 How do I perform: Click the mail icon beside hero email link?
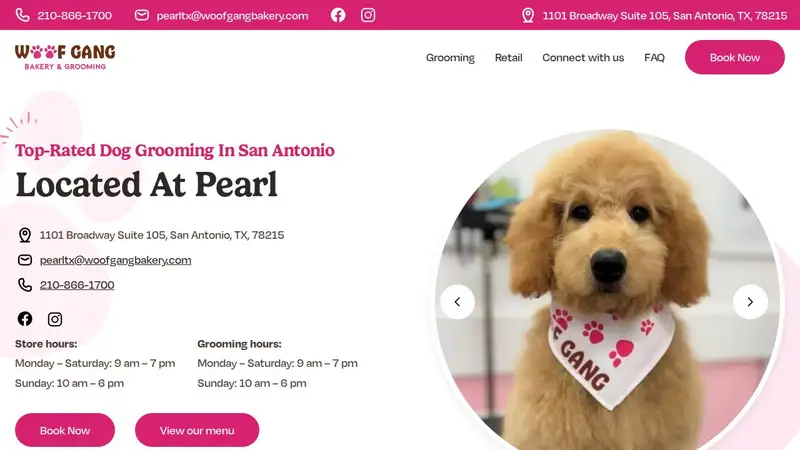tap(25, 260)
